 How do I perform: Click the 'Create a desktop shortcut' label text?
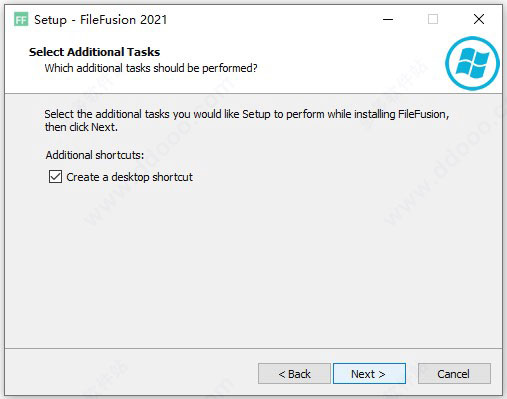coord(129,177)
